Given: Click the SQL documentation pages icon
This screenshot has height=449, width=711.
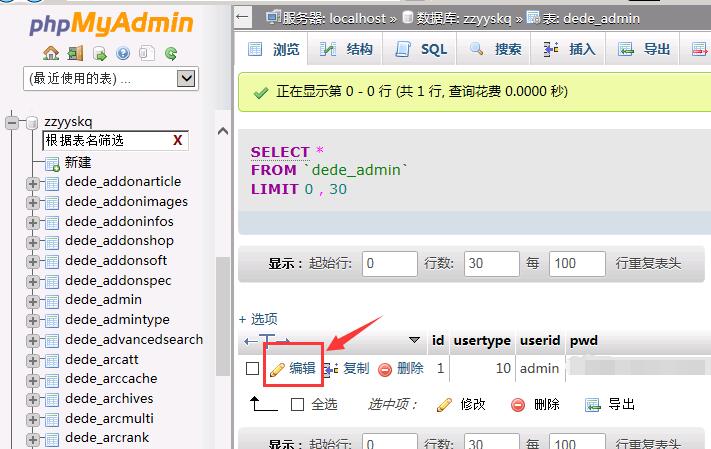Looking at the screenshot, I should (x=146, y=54).
